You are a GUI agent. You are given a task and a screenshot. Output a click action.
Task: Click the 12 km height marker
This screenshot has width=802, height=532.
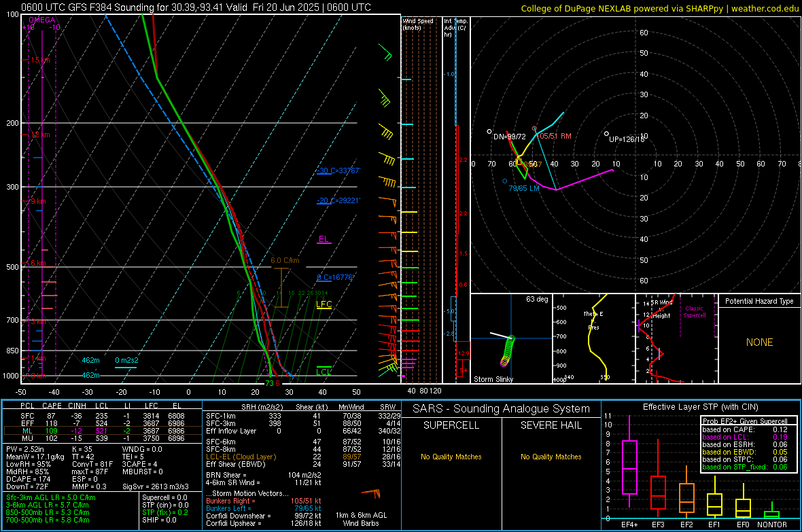(x=40, y=135)
